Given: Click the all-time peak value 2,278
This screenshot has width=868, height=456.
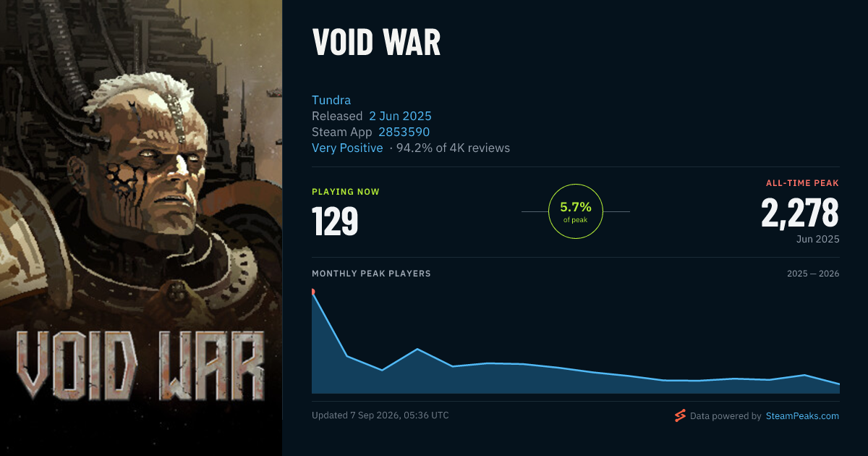Looking at the screenshot, I should pos(800,213).
